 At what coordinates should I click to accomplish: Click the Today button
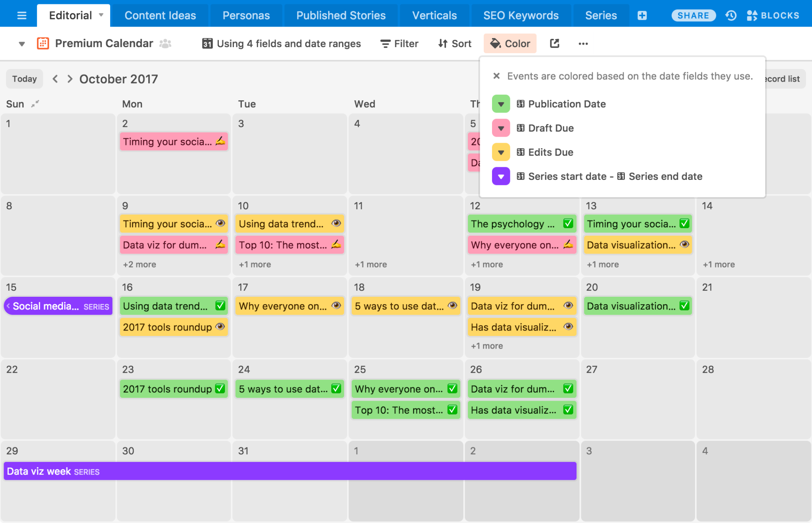coord(24,79)
